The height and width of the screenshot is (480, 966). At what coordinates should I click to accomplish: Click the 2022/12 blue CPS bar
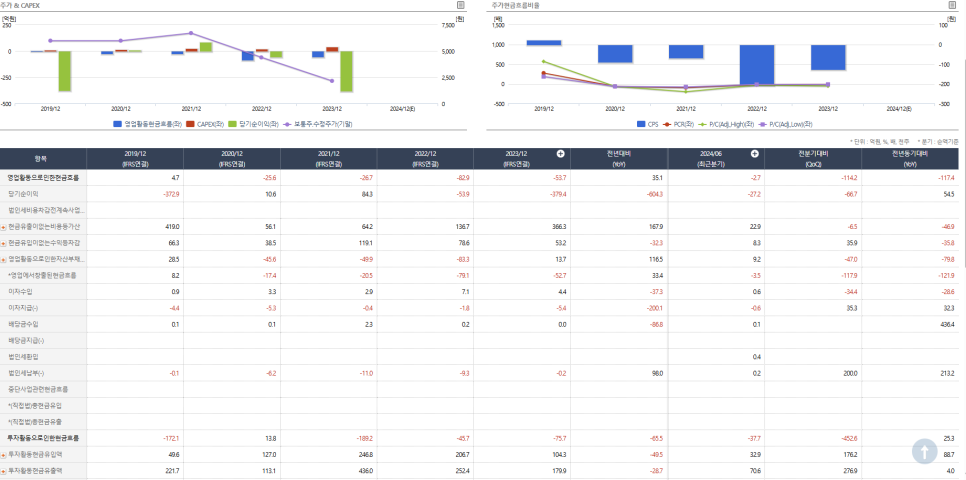pos(757,65)
